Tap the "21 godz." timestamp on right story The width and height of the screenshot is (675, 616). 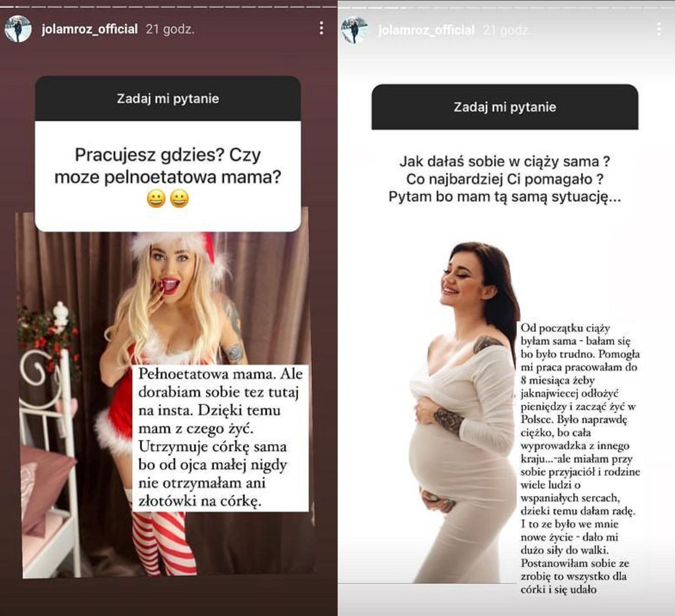coord(506,30)
